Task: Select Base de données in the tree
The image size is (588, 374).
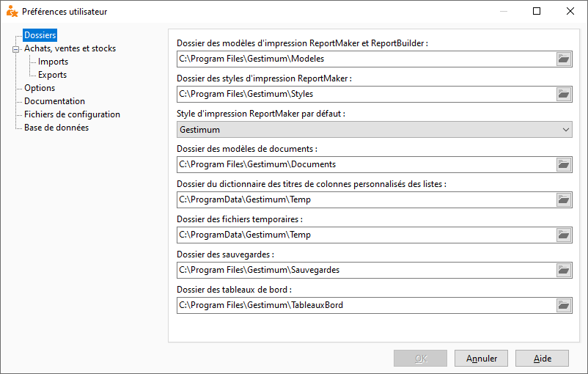Action: pos(56,128)
